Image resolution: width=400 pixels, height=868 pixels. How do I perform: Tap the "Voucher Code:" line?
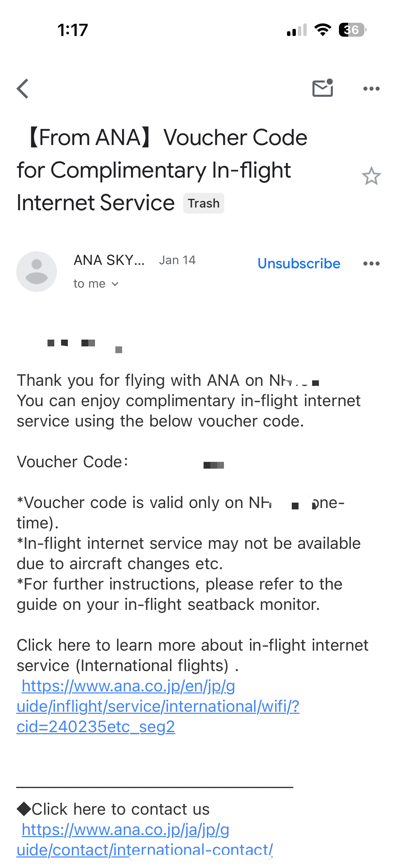coord(73,462)
